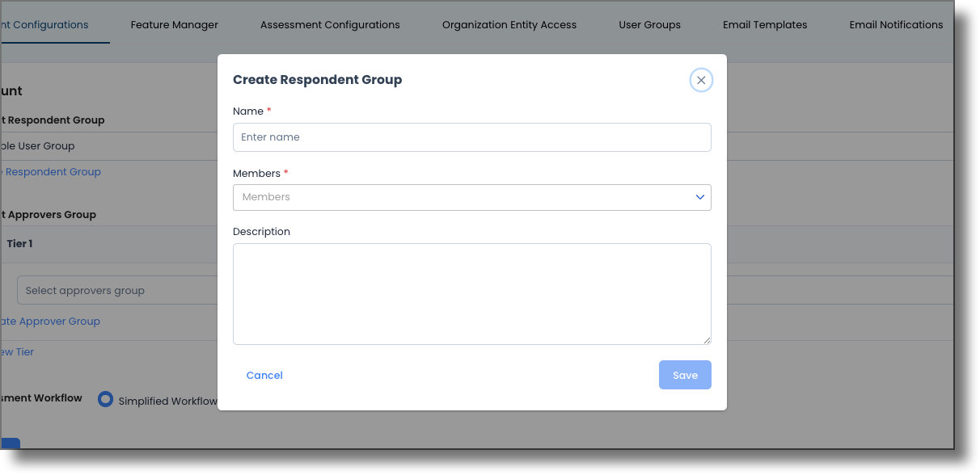Expand the Members selection list

(x=472, y=197)
